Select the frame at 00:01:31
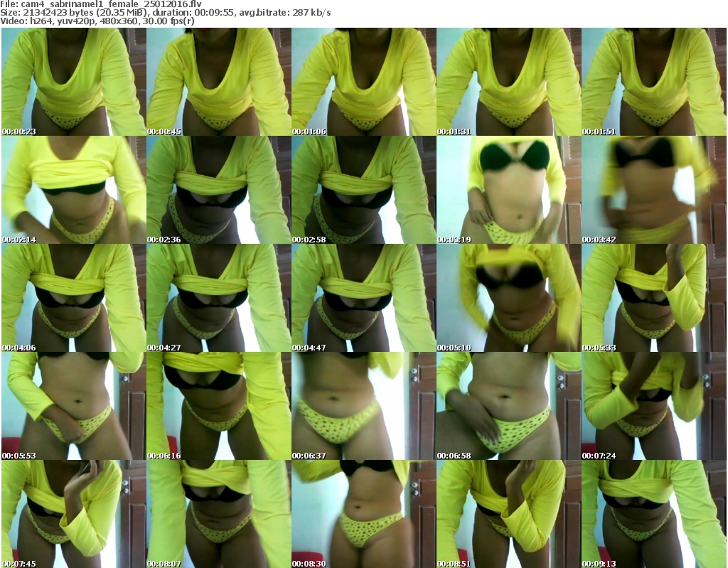728x568 pixels. [x=509, y=82]
